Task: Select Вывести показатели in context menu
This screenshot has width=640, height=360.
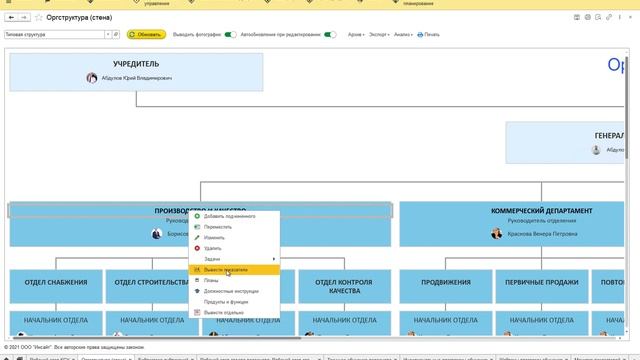Action: (234, 270)
